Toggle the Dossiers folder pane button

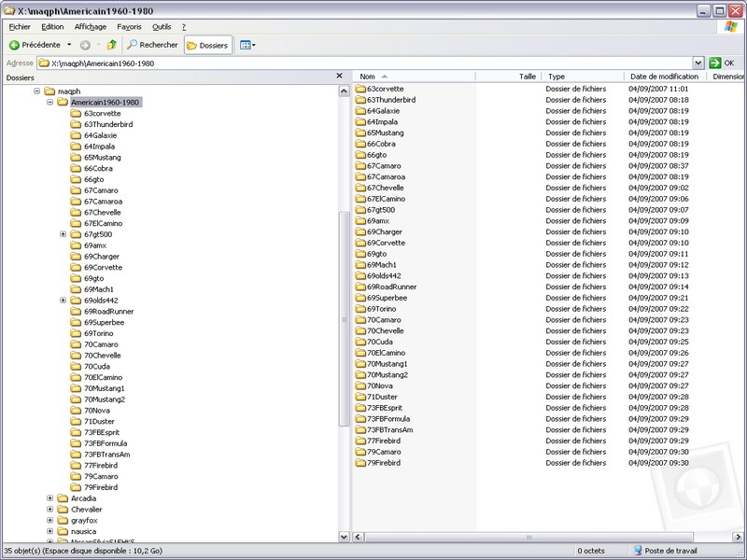[207, 45]
